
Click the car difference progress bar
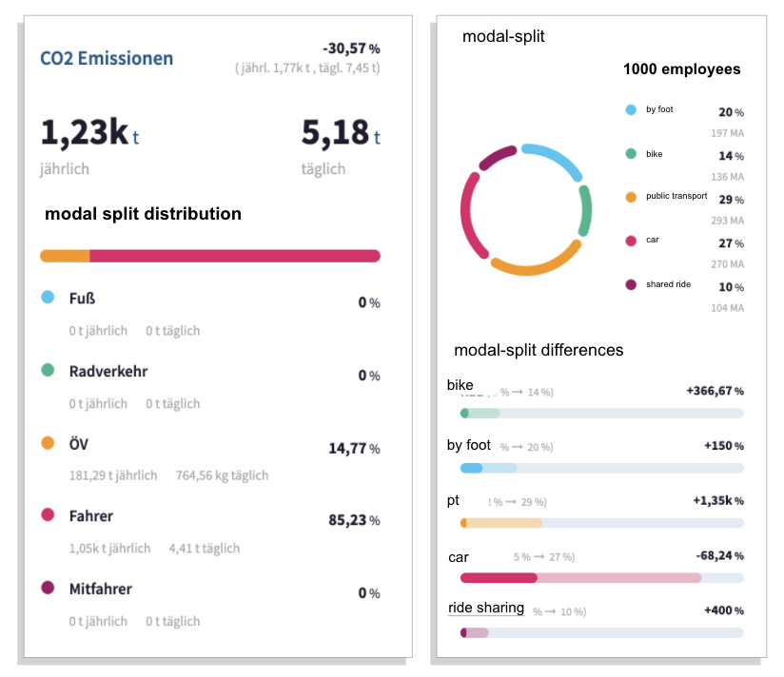(602, 578)
